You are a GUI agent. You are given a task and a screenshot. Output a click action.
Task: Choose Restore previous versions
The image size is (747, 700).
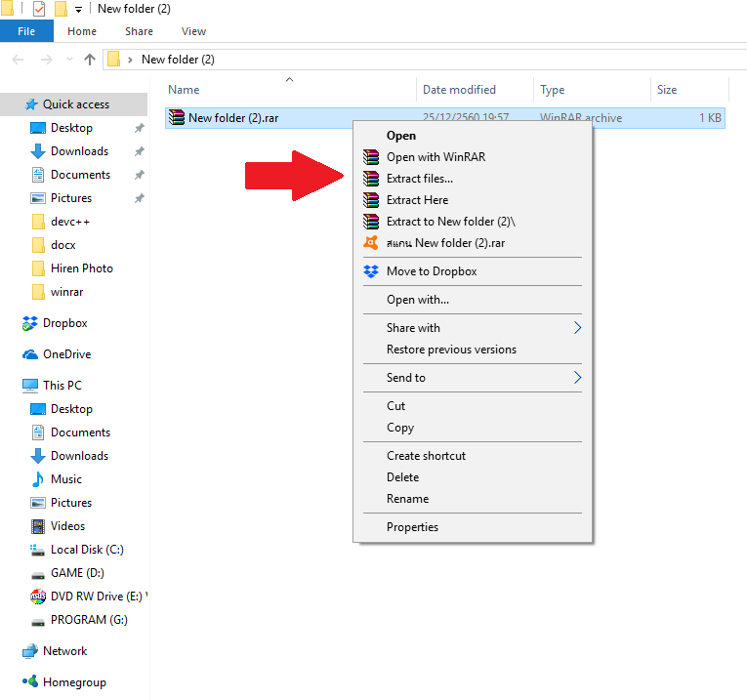[x=473, y=350]
